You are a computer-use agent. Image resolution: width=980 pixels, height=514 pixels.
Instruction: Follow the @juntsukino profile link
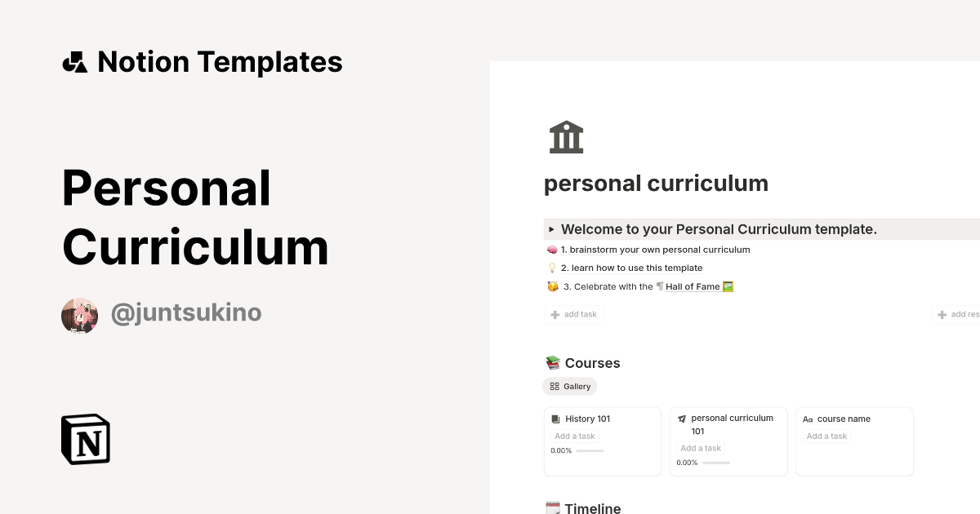[186, 312]
